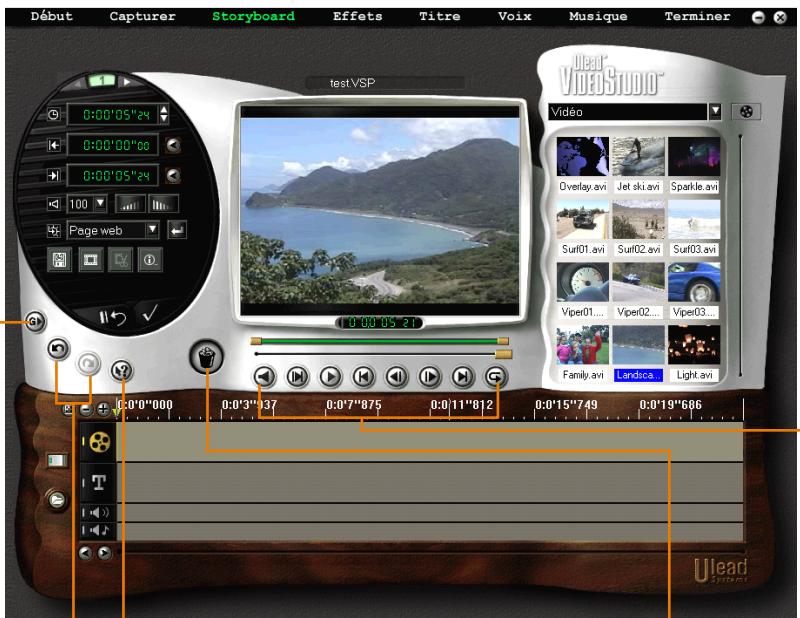Select the video track reel icon
Image resolution: width=800 pixels, height=618 pixels.
tap(99, 442)
